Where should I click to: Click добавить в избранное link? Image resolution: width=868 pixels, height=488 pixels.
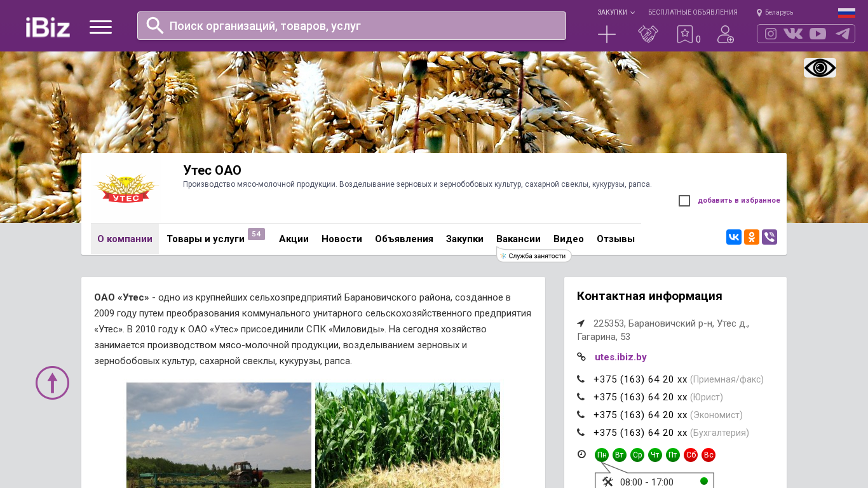click(x=739, y=201)
